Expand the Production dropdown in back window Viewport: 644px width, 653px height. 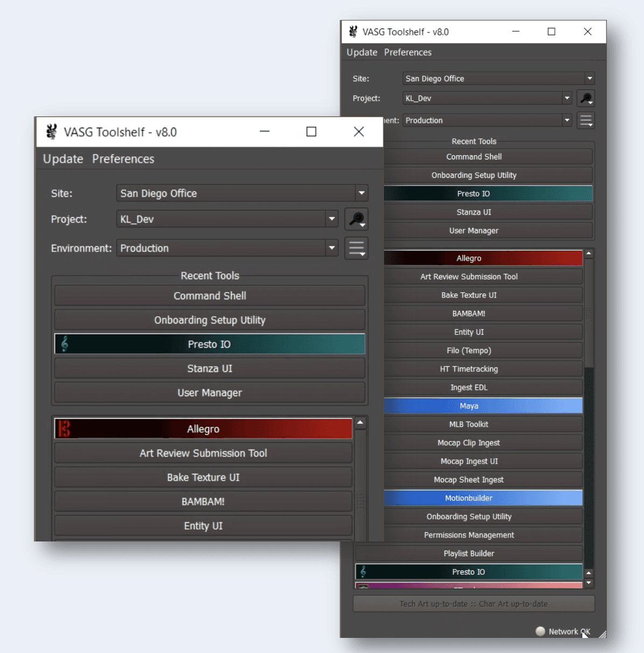pyautogui.click(x=566, y=120)
